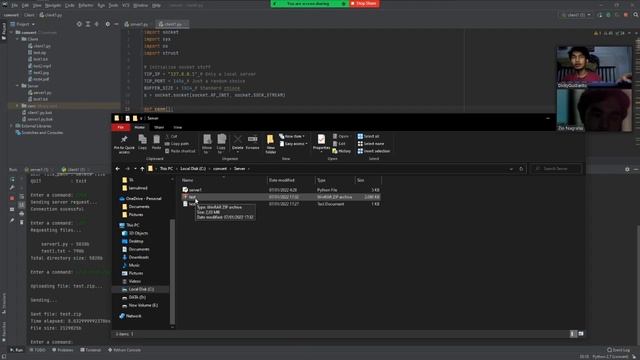Image resolution: width=640 pixels, height=360 pixels.
Task: Click Move to in Organize group
Action: pos(207,144)
